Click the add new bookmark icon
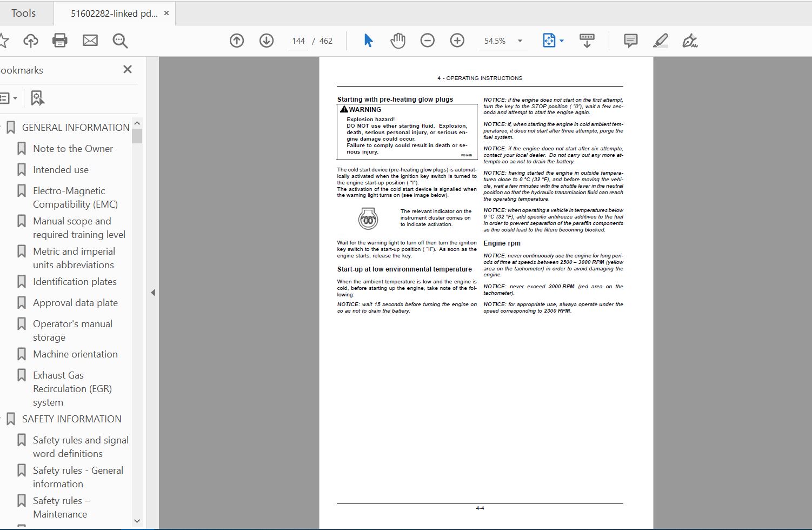The height and width of the screenshot is (530, 812). pyautogui.click(x=37, y=98)
